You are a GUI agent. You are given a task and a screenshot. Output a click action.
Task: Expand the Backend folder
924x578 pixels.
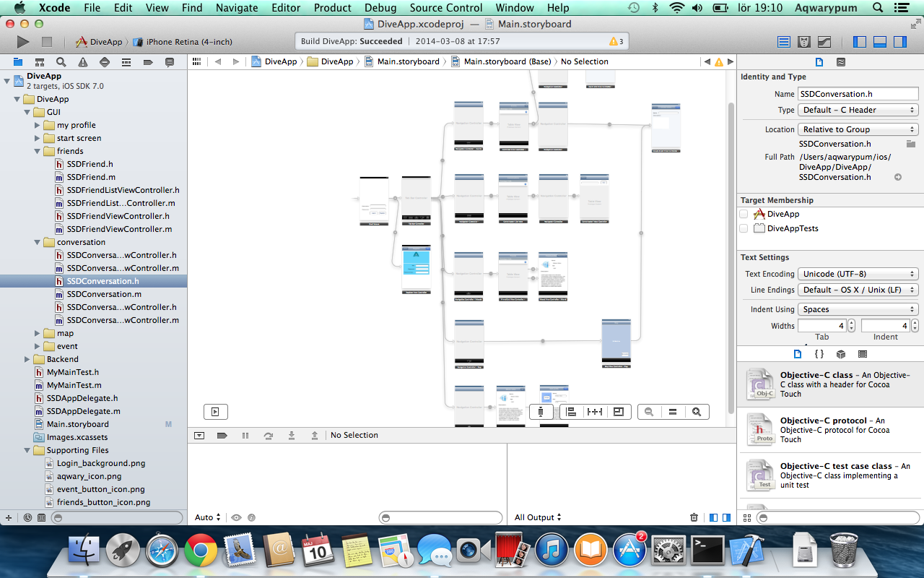27,359
